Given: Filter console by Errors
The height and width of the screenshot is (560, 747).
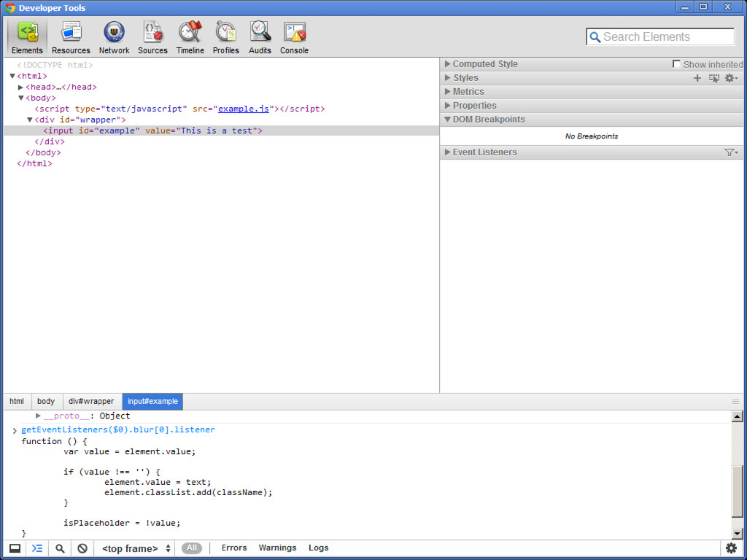Looking at the screenshot, I should [234, 548].
